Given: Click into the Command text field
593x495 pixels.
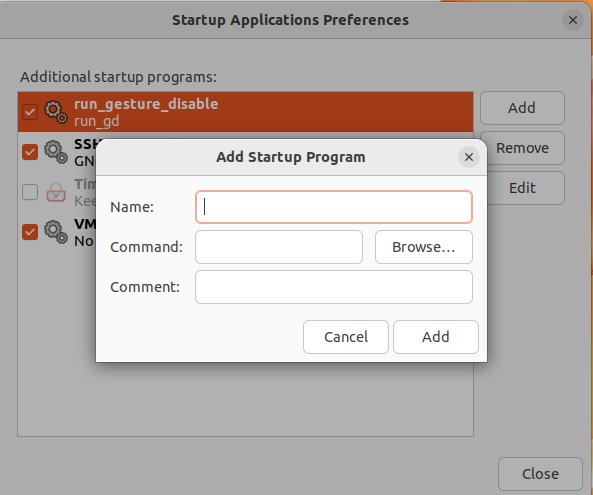Looking at the screenshot, I should tap(279, 247).
